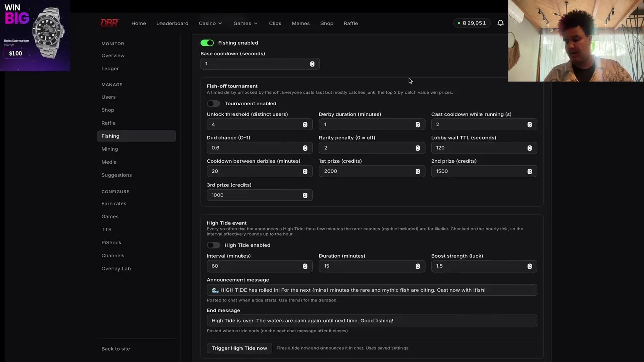Click the DBR logo in the header
Image resolution: width=644 pixels, height=362 pixels.
coord(109,23)
